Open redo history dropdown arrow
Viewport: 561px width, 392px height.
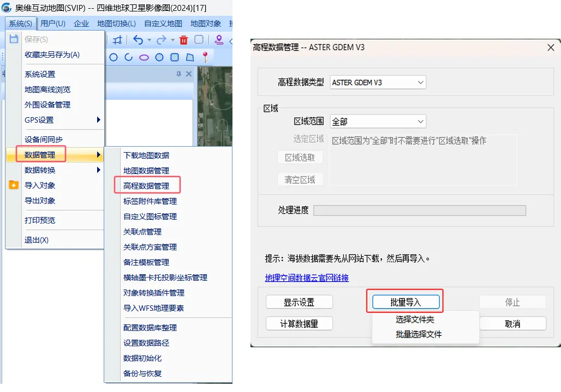(173, 40)
